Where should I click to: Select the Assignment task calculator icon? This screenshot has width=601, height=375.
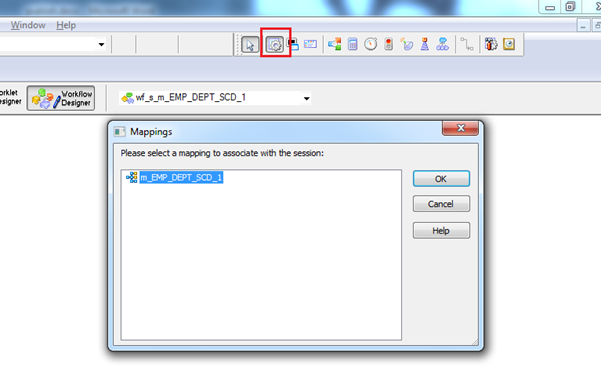click(x=353, y=44)
